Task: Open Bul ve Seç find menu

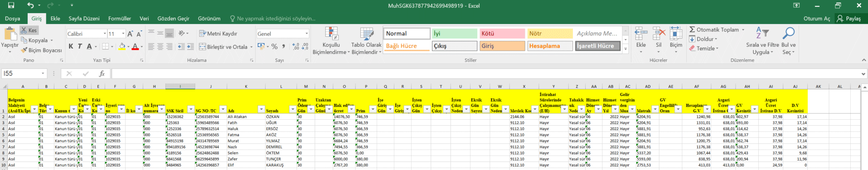Action: coord(789,40)
